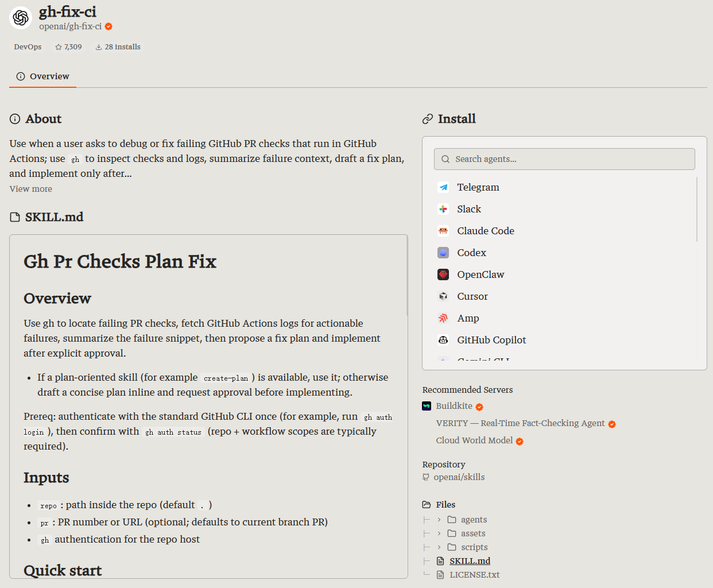Click the verified badge beside openai/gh-fix-ci
The height and width of the screenshot is (588, 713).
coord(108,26)
